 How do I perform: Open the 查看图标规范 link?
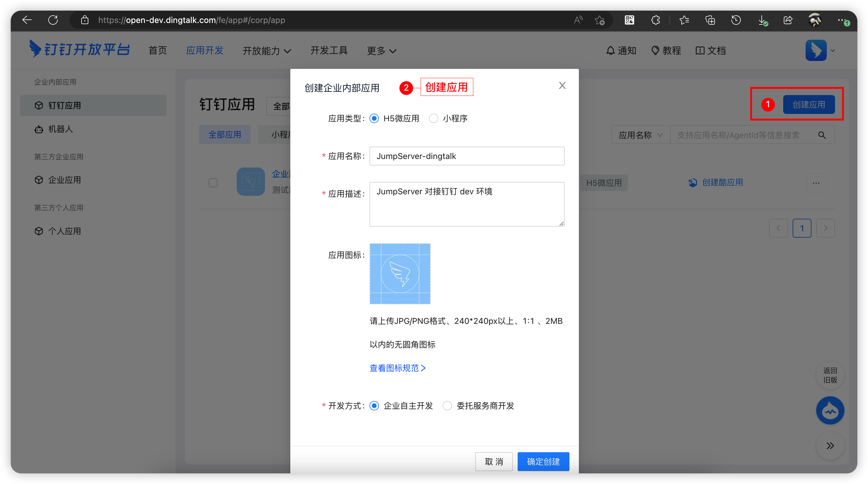click(397, 368)
